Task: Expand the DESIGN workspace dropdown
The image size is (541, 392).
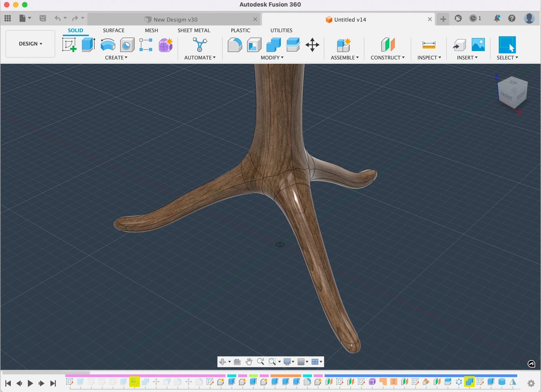Action: tap(30, 44)
